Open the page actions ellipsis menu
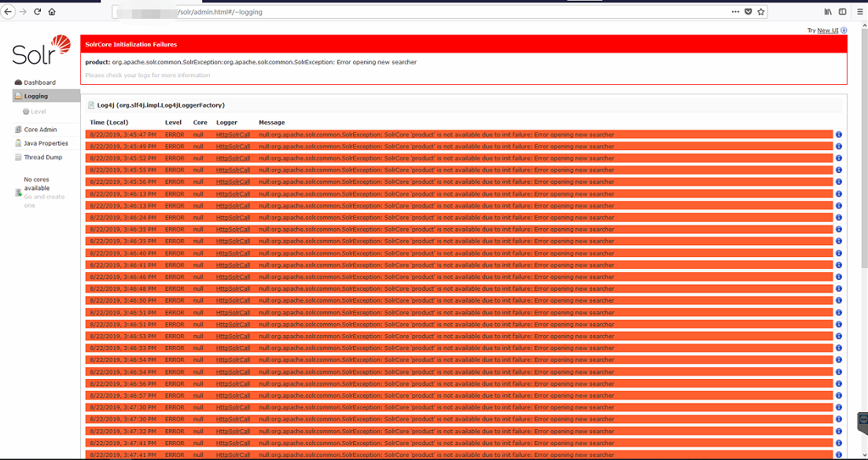868x460 pixels. tap(735, 12)
